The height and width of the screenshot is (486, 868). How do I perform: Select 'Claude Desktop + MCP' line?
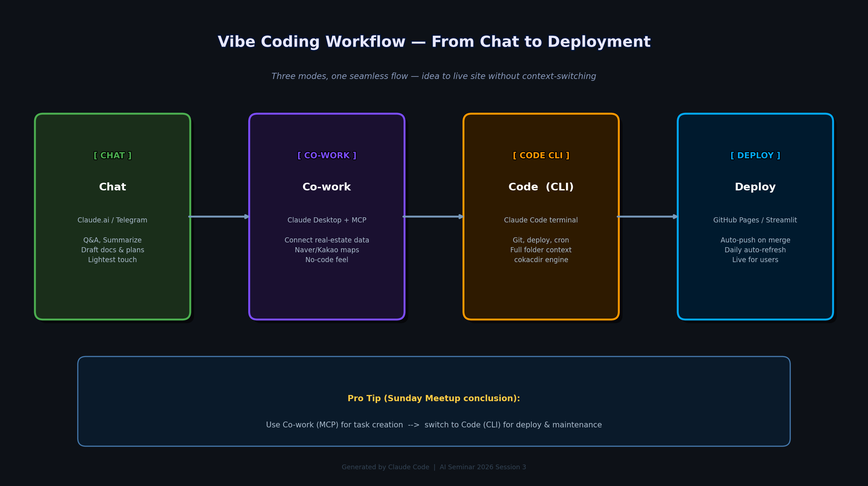[x=327, y=220]
